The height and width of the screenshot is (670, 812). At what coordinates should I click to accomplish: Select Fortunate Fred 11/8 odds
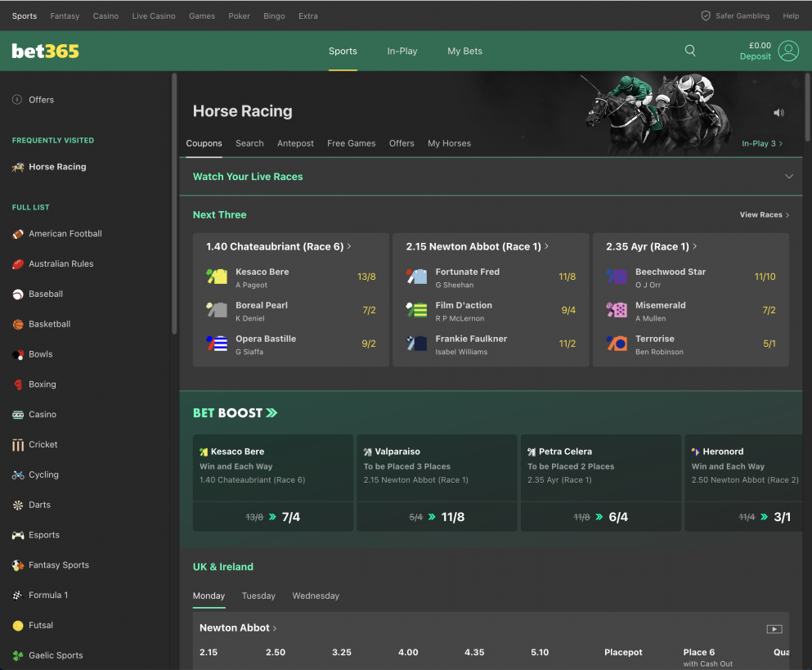tap(567, 277)
